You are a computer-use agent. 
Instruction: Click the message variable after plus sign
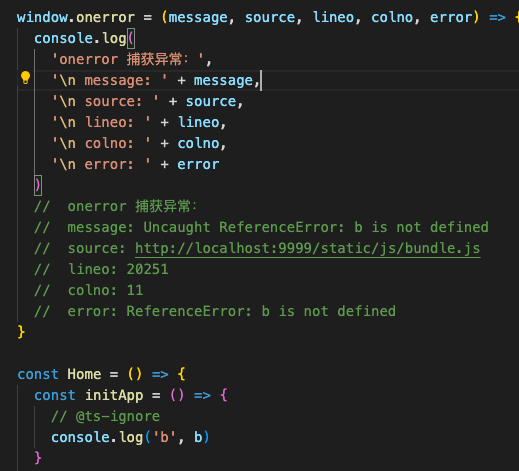pos(223,80)
